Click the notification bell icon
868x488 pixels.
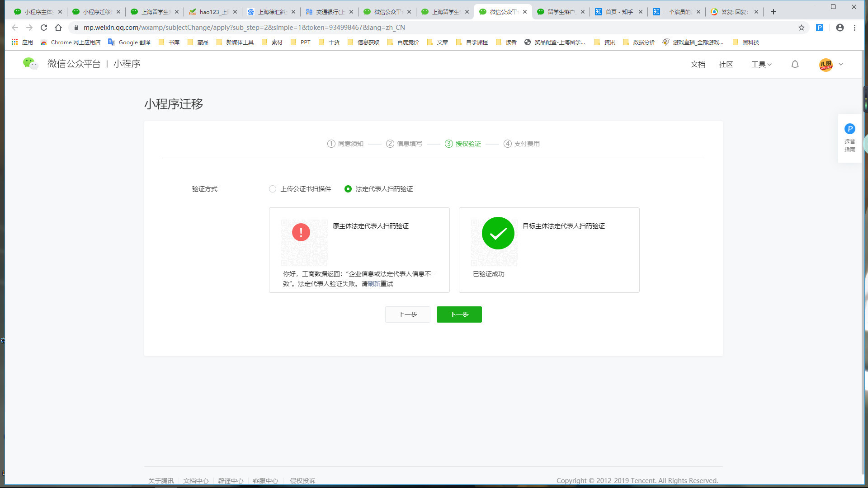click(795, 64)
